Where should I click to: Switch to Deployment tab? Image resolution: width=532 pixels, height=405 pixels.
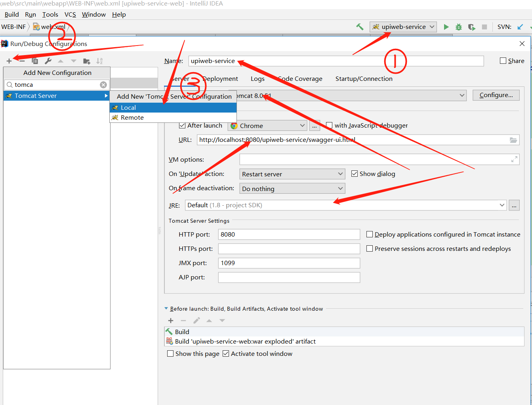[x=220, y=78]
